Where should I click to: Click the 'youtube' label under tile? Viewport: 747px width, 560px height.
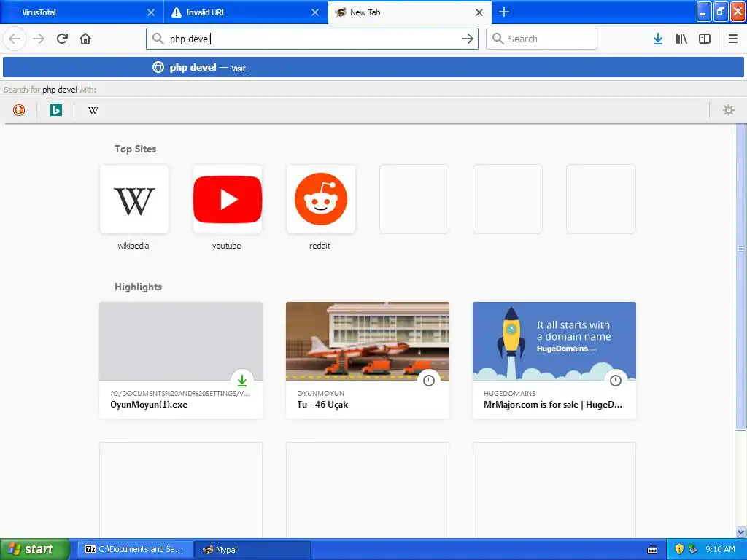click(226, 246)
